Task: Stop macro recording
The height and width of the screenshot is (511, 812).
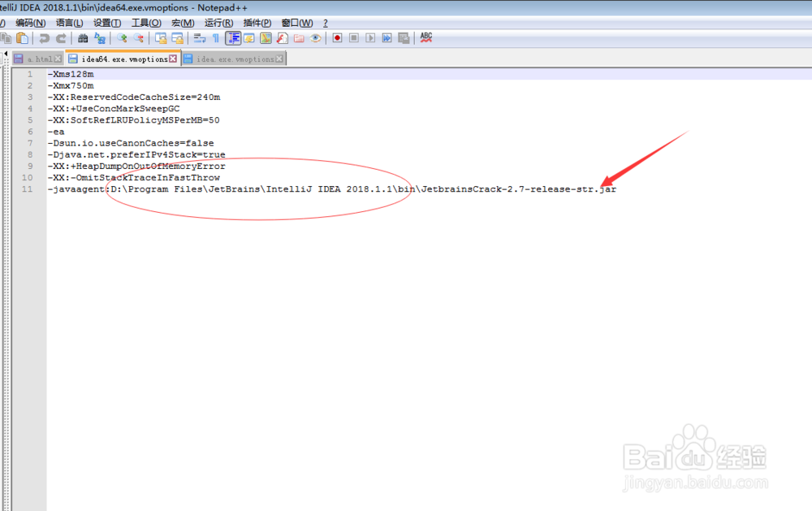Action: click(x=354, y=38)
